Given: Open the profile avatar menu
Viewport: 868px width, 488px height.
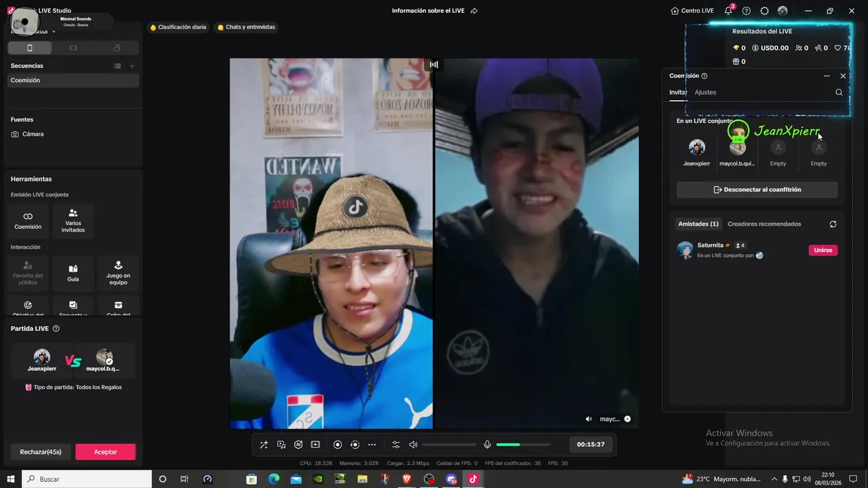Looking at the screenshot, I should coord(783,11).
